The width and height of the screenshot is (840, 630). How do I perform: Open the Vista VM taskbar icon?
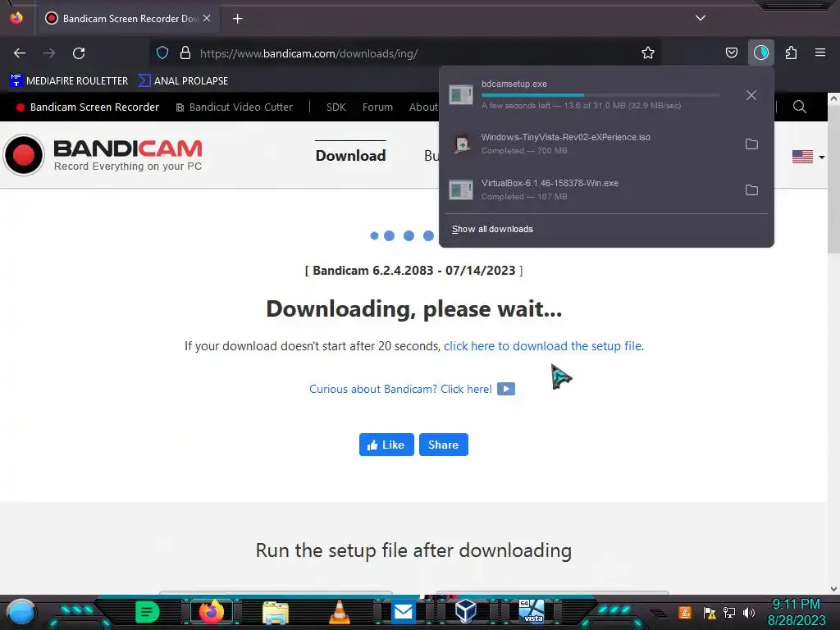tap(531, 610)
